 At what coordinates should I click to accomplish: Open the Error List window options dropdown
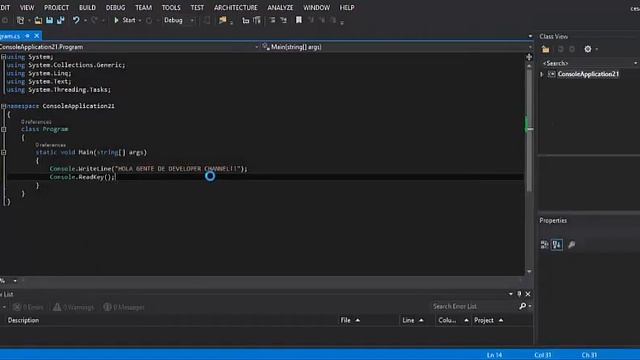coord(511,294)
